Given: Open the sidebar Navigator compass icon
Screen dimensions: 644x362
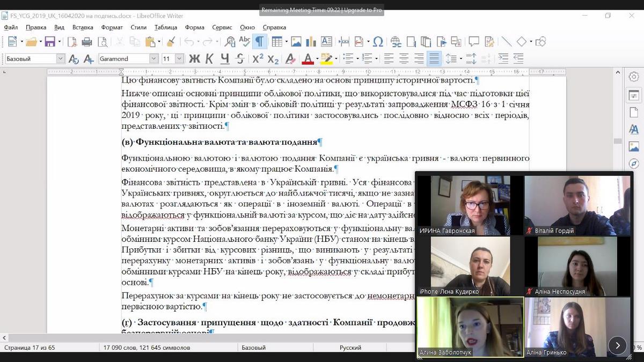Looking at the screenshot, I should click(x=634, y=164).
